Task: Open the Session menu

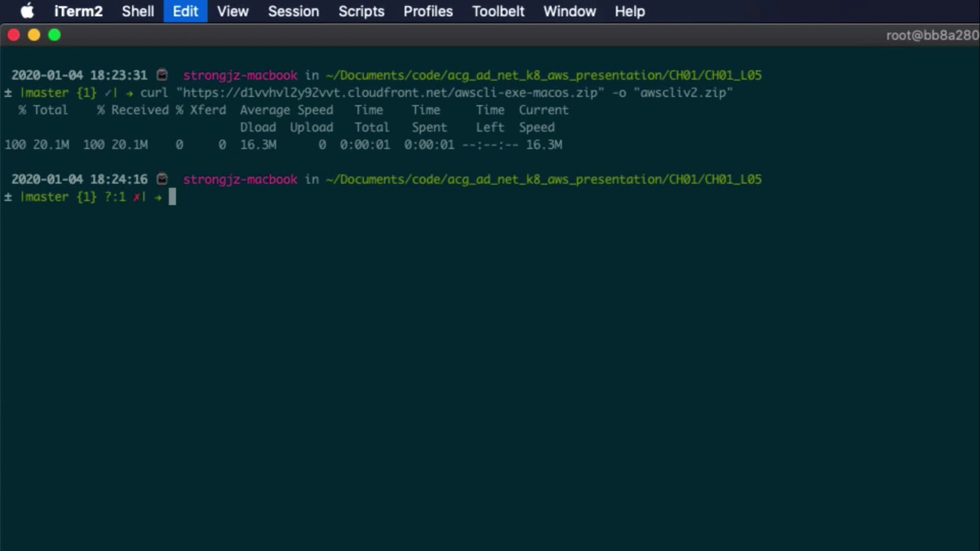Action: point(293,11)
